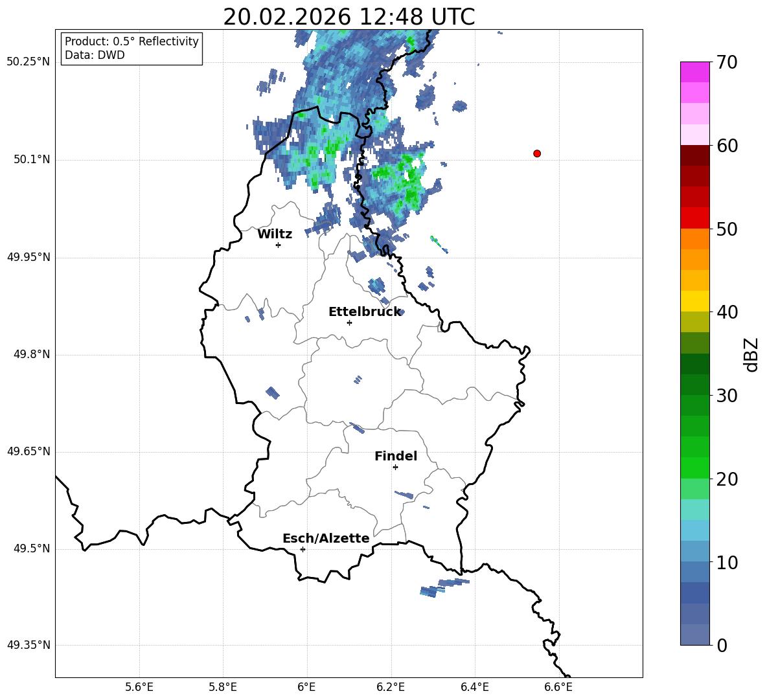767x700 pixels.
Task: Click the yellow colorbar segment above 40
Action: 694,301
